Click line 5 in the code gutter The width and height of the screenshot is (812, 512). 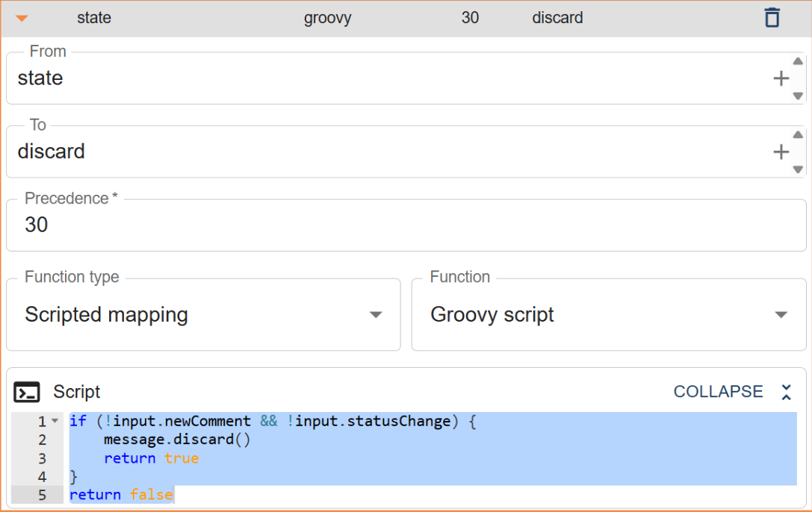[41, 494]
